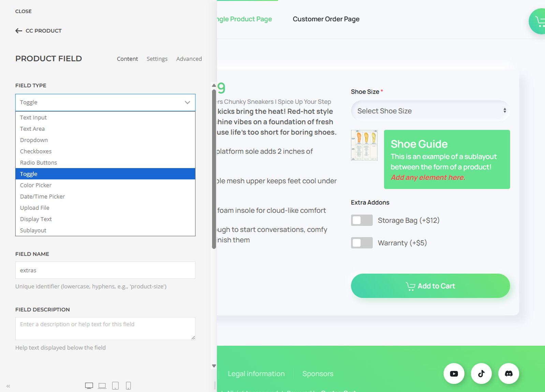Open the floating shopping cart icon
Viewport: 545px width, 392px height.
pos(539,21)
